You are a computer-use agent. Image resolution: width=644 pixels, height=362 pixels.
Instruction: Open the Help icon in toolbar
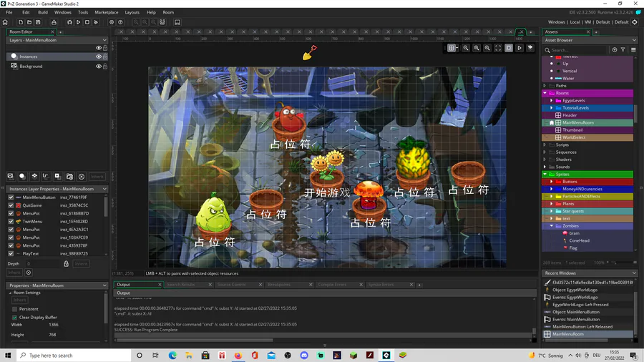tap(120, 22)
